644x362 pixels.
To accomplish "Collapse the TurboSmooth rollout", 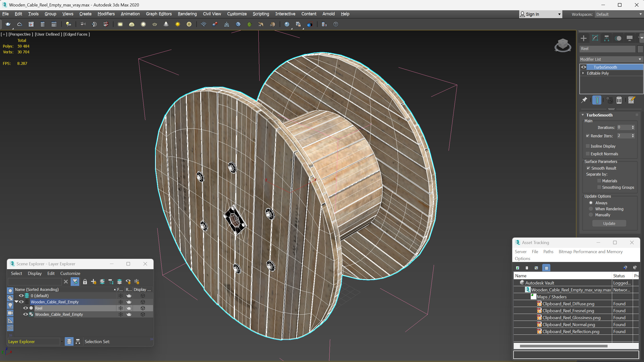I will tap(583, 115).
